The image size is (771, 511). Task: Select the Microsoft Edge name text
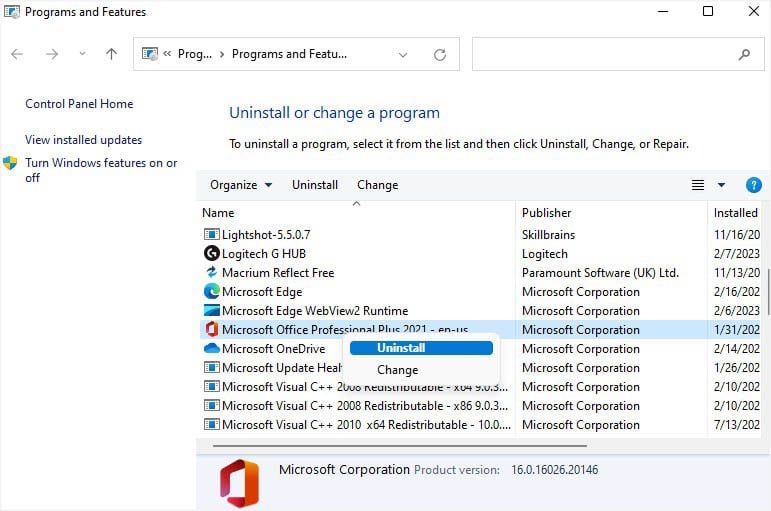[x=262, y=292]
